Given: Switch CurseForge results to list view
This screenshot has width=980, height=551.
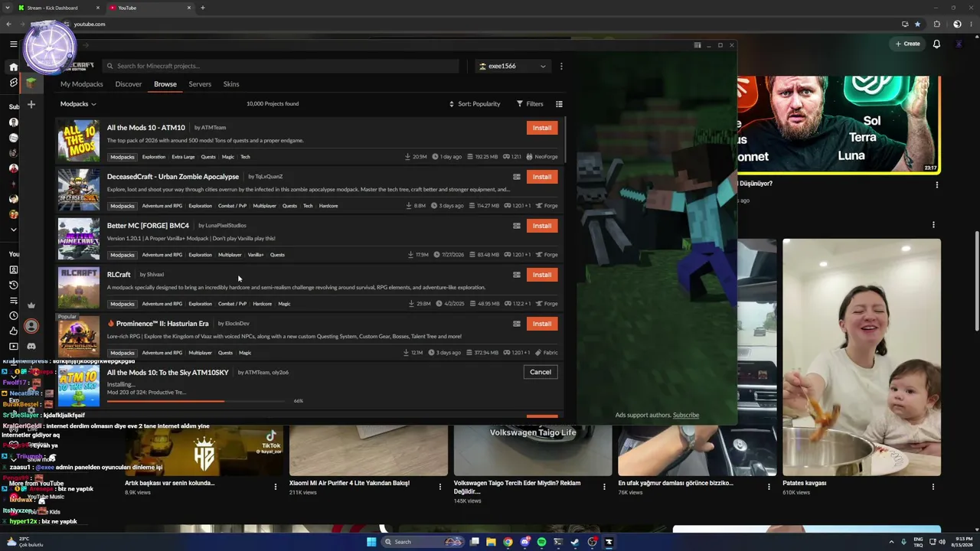Looking at the screenshot, I should pyautogui.click(x=559, y=104).
